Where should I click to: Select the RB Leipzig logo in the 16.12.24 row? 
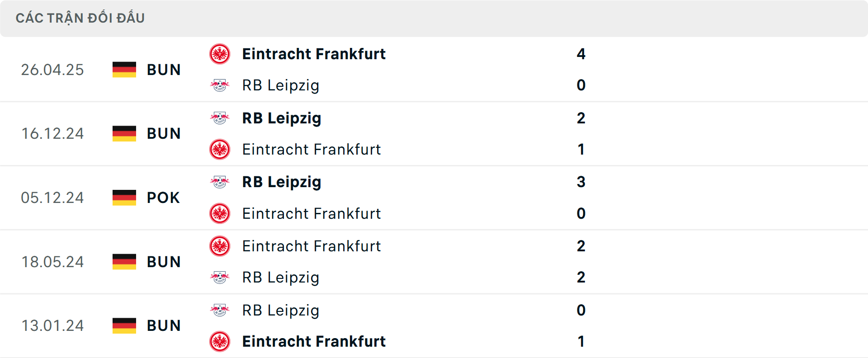pos(220,118)
